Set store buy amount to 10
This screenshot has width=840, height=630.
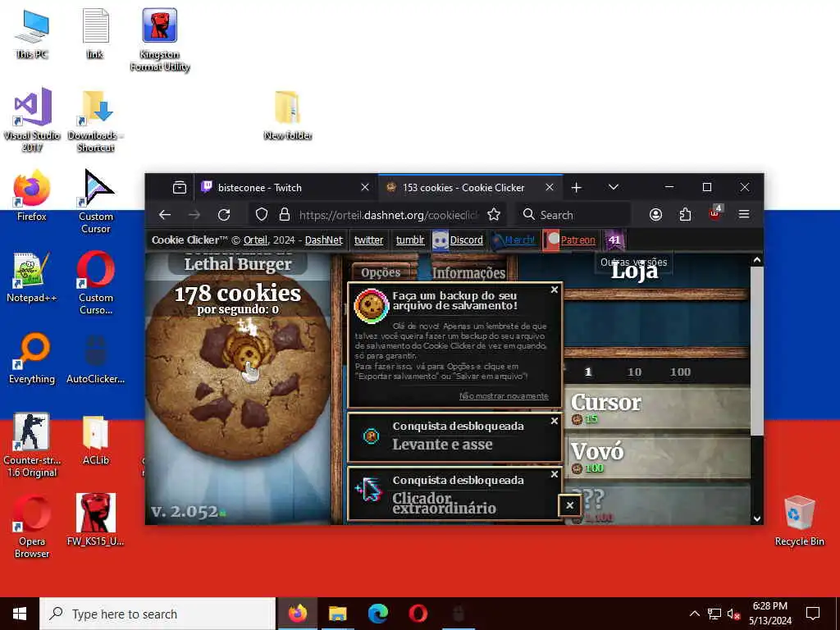pos(634,372)
